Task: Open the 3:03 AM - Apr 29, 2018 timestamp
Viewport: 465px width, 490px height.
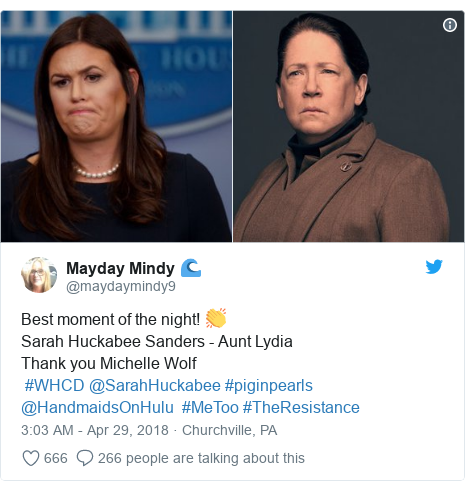Action: click(95, 430)
